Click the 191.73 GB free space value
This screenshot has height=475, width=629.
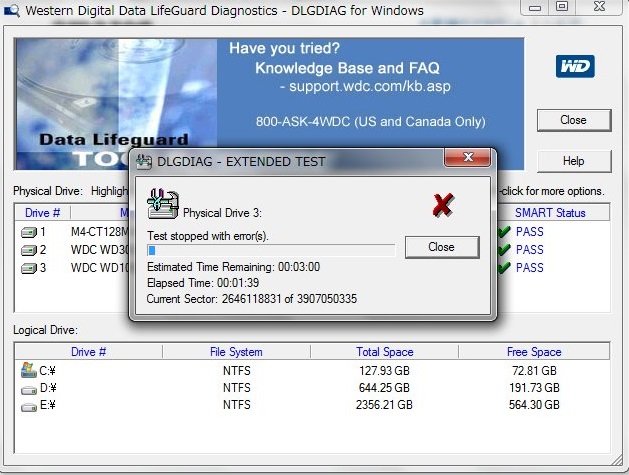(x=534, y=388)
